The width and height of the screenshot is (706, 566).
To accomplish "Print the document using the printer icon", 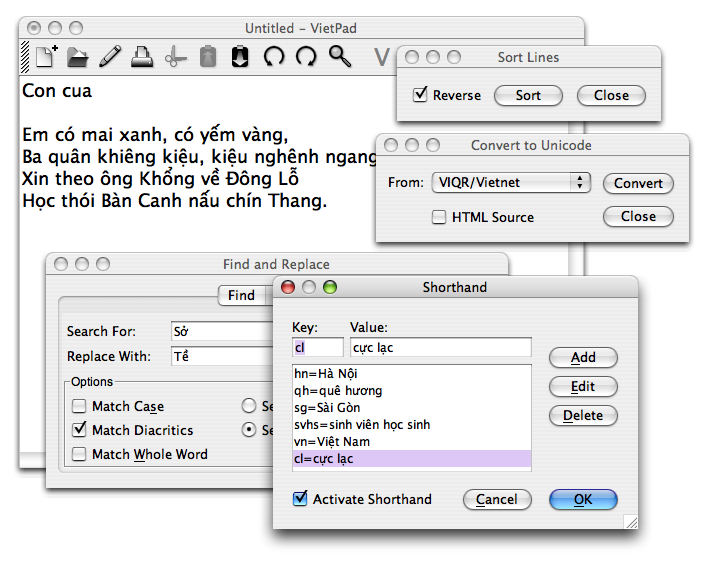I will coord(142,57).
